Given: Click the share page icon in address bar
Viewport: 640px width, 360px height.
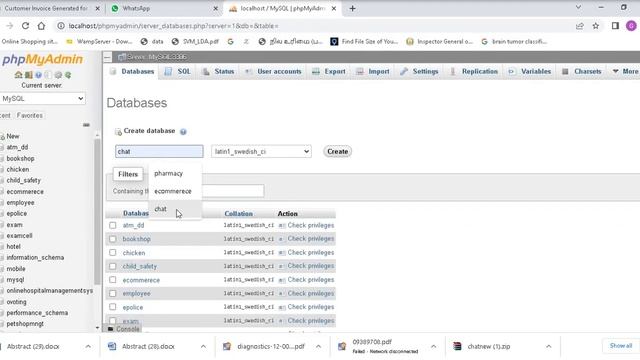Looking at the screenshot, I should [x=580, y=26].
